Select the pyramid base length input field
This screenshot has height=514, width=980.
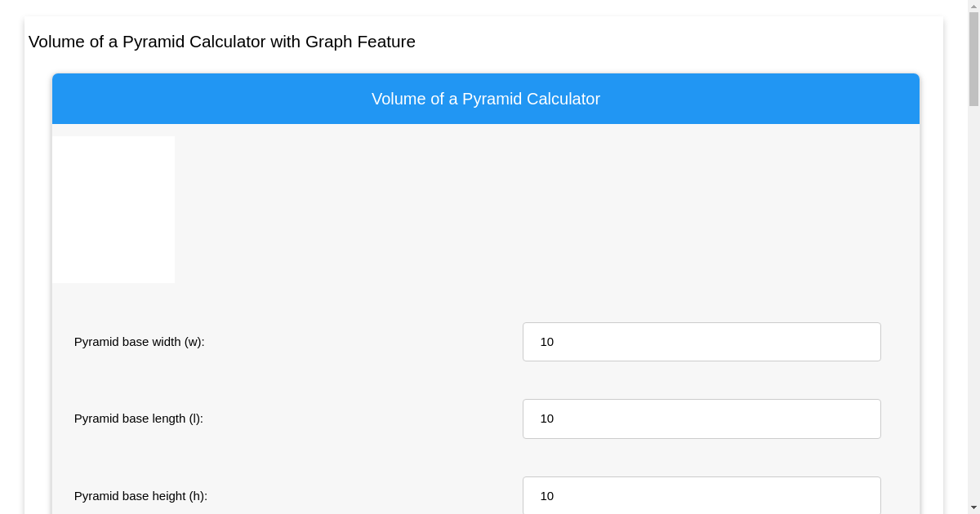coord(702,419)
